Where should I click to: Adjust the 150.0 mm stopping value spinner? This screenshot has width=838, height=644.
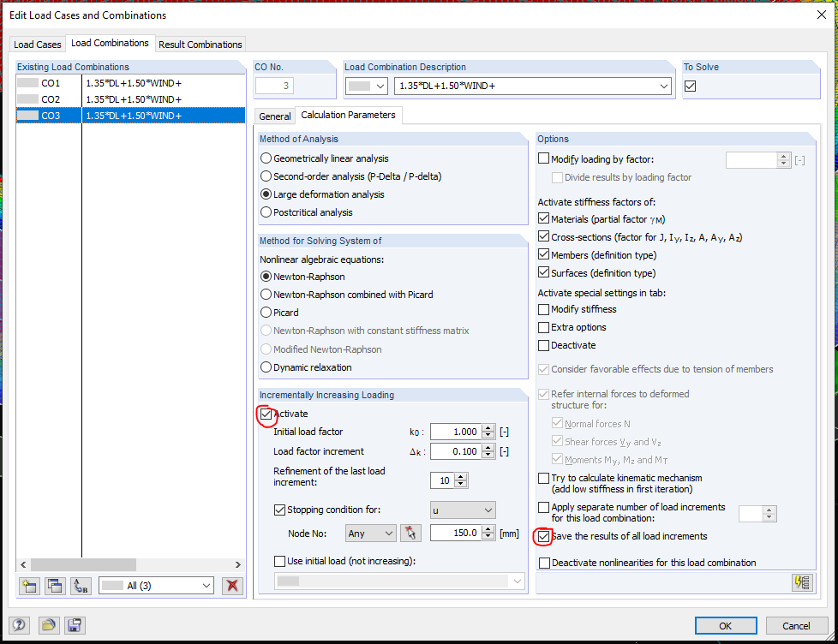coord(488,533)
